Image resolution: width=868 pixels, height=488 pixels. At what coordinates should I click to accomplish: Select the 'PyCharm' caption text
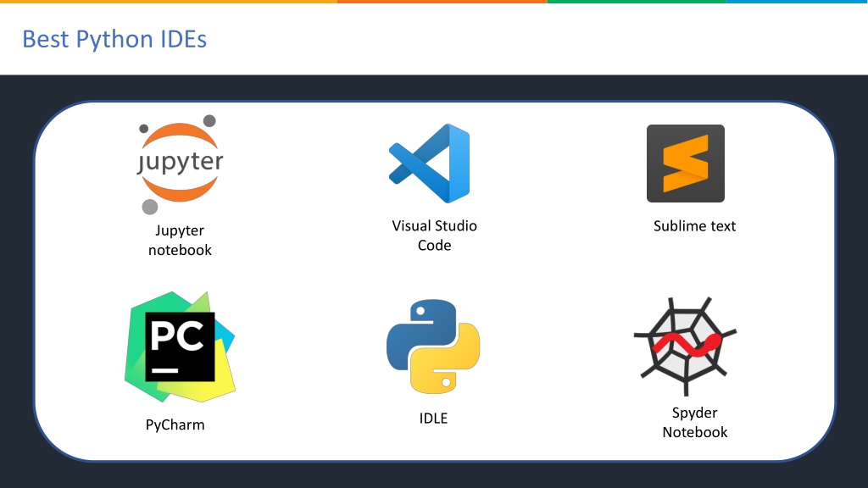tap(175, 425)
